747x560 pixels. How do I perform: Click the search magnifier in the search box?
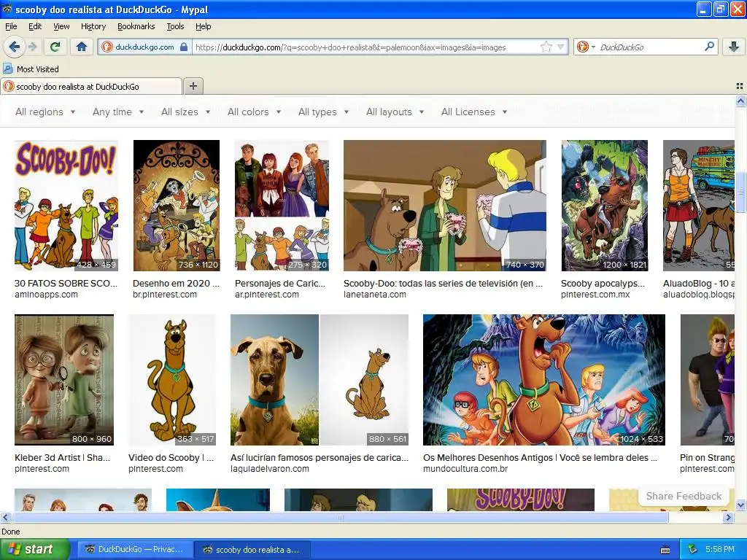pyautogui.click(x=709, y=47)
